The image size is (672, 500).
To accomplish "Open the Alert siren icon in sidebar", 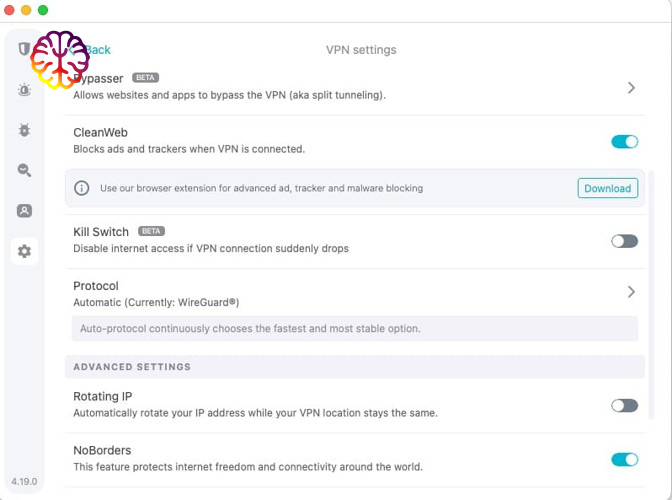I will tap(24, 90).
